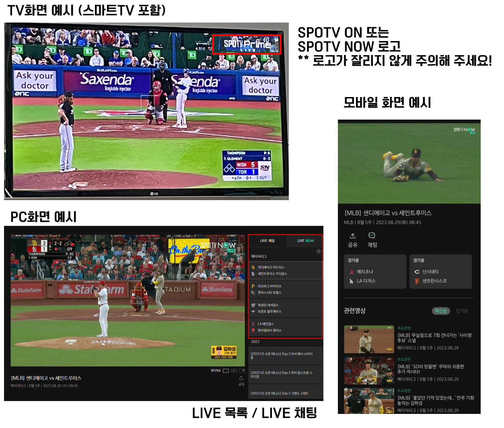Sort related videos by 최신순

440,311
